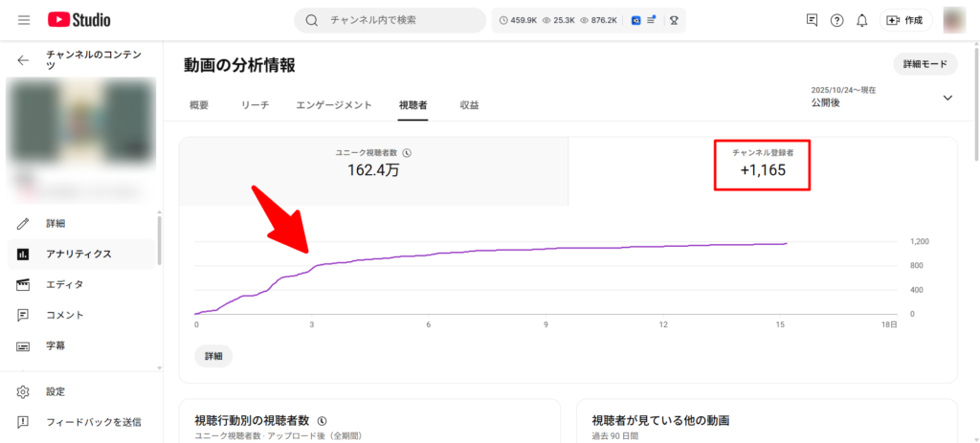Click the trophy icon in the top bar
This screenshot has width=980, height=443.
click(x=675, y=20)
